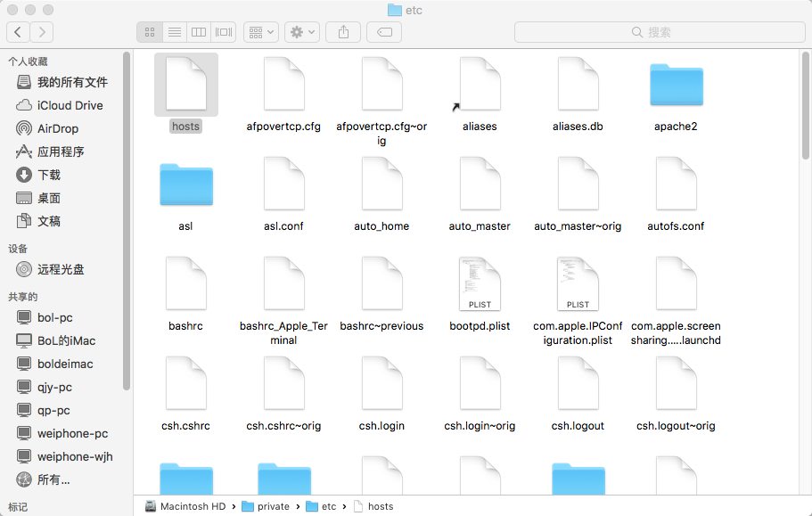
Task: Go back to previous folder
Action: click(18, 32)
